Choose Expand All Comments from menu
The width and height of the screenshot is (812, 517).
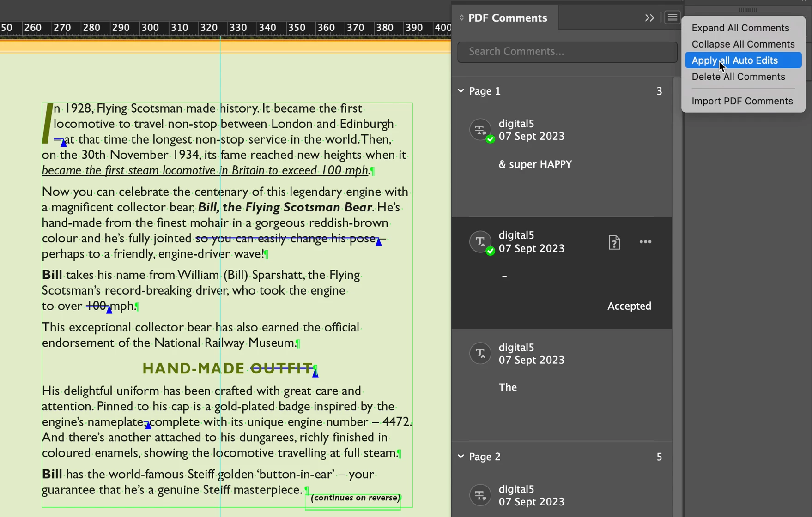[740, 28]
